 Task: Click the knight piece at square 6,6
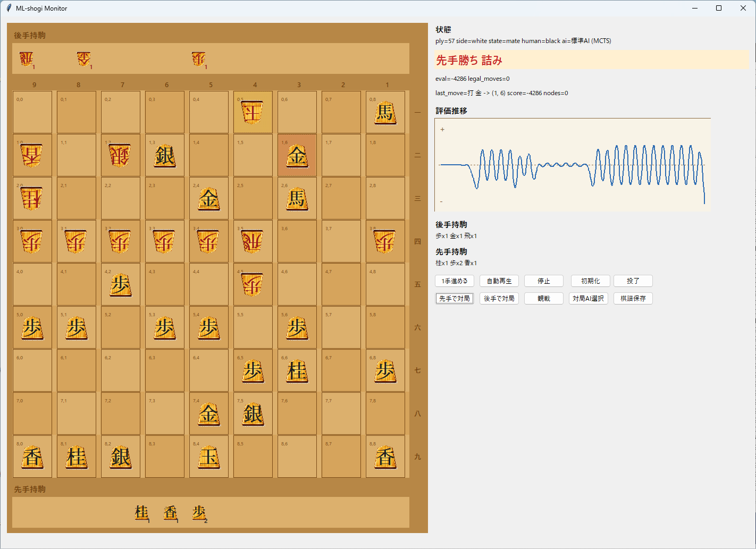pos(297,371)
